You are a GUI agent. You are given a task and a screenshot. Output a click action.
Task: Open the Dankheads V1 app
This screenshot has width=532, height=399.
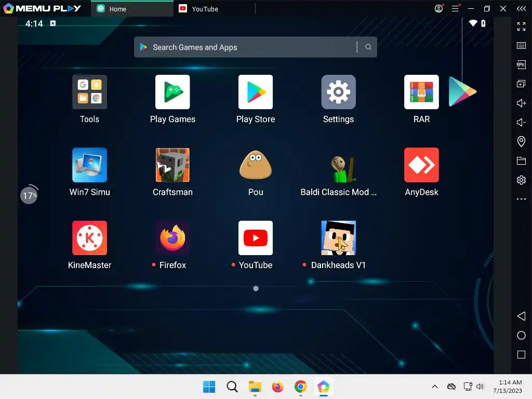point(338,238)
